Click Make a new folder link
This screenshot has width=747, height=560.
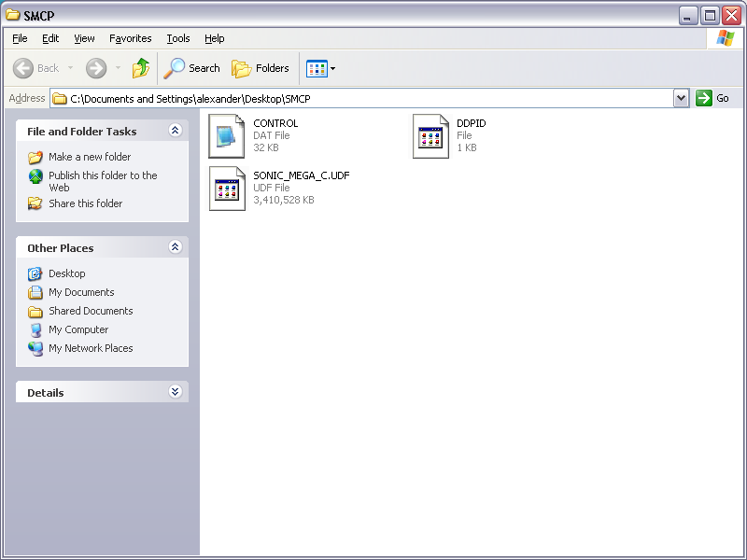[90, 157]
